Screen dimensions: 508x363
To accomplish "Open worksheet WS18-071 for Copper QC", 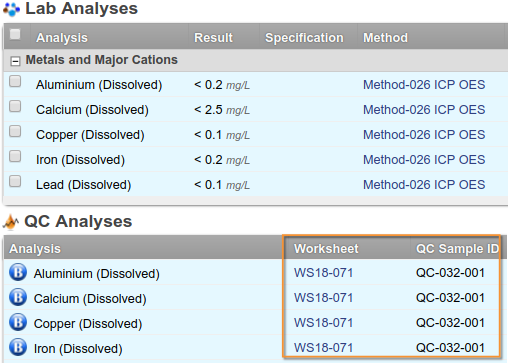I will [x=323, y=323].
